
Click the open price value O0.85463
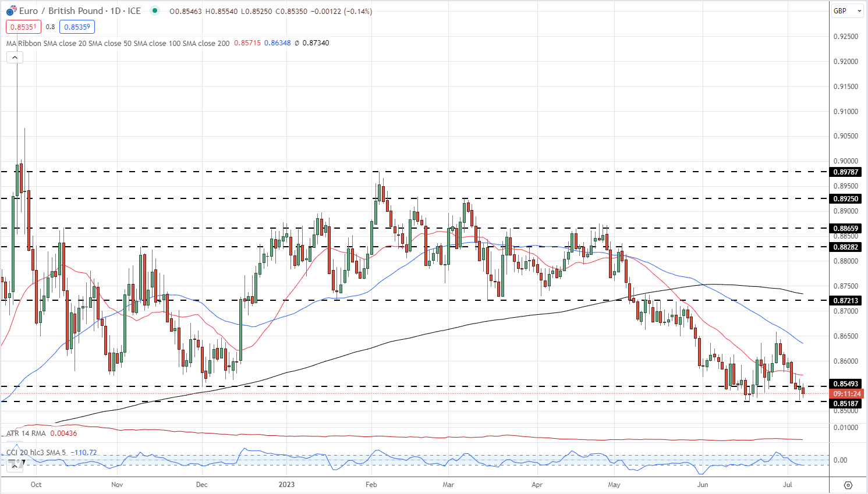click(185, 11)
